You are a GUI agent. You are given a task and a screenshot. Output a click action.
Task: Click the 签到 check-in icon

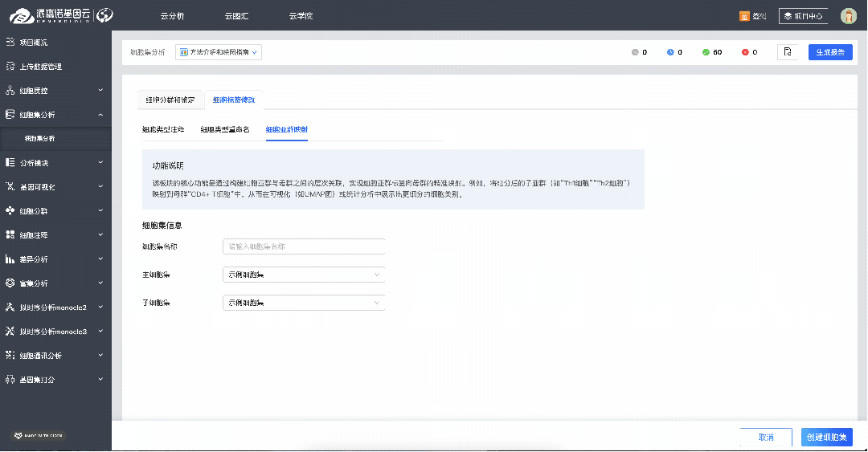pyautogui.click(x=744, y=16)
